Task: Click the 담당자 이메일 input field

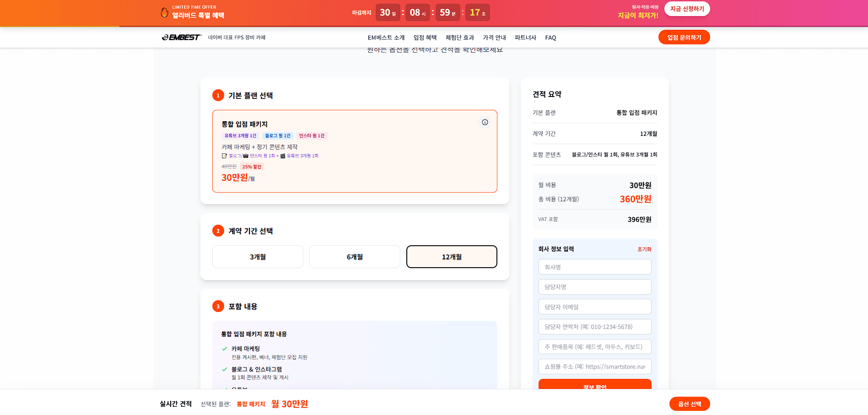Action: 594,307
